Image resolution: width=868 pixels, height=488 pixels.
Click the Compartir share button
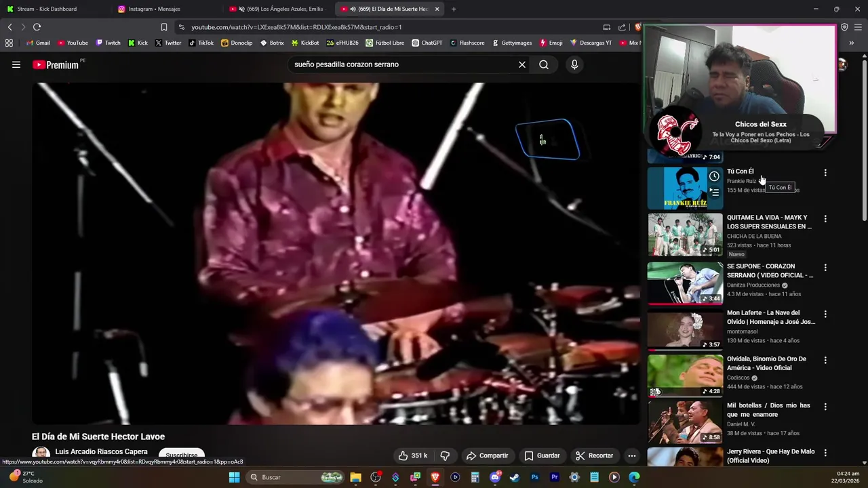pyautogui.click(x=487, y=455)
